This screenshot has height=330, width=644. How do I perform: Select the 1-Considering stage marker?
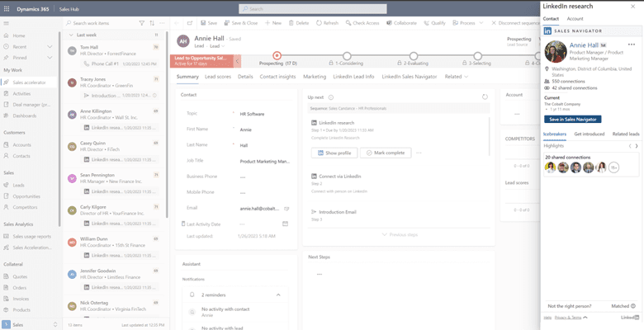(347, 55)
